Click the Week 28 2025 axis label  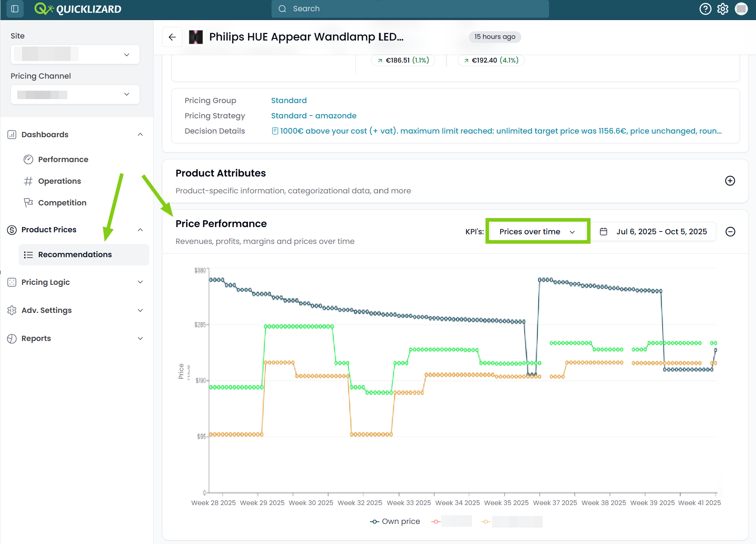(213, 503)
